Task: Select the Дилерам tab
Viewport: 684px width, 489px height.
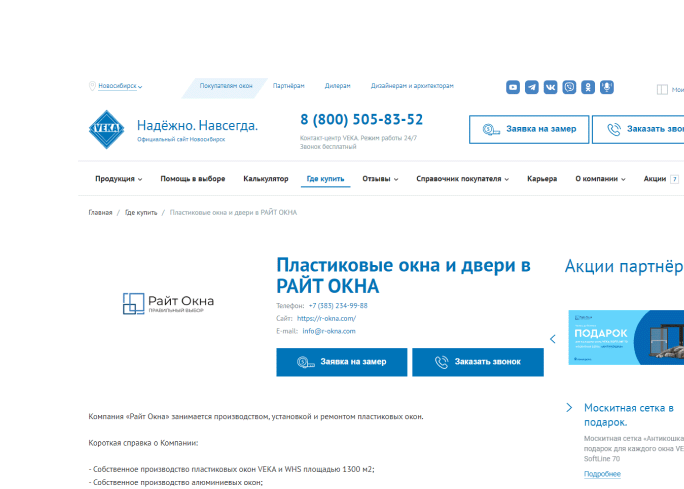Action: (337, 86)
